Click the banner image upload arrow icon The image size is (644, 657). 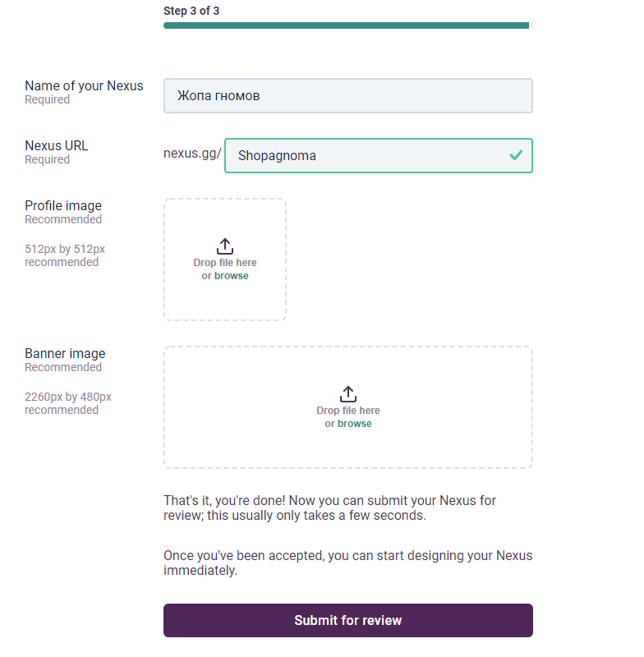(x=348, y=394)
